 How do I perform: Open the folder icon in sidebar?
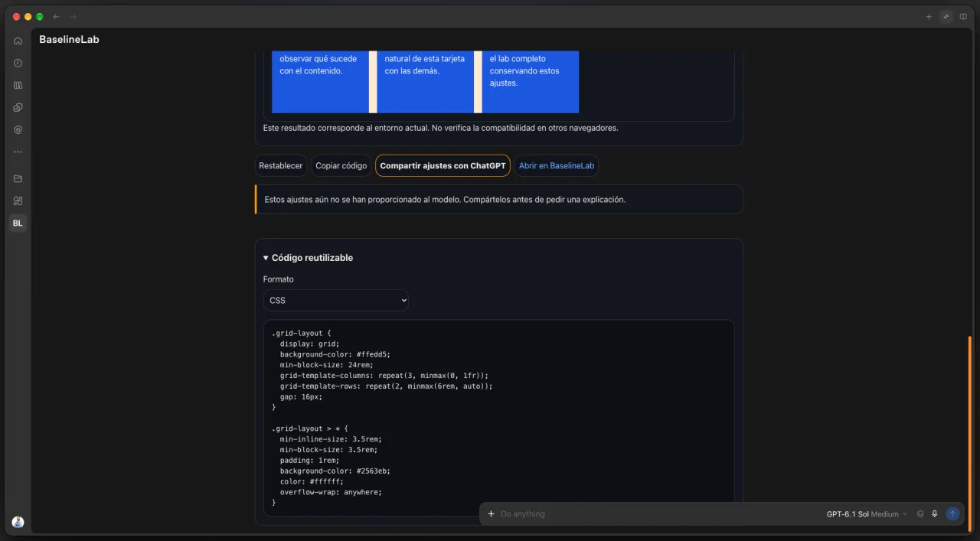18,178
